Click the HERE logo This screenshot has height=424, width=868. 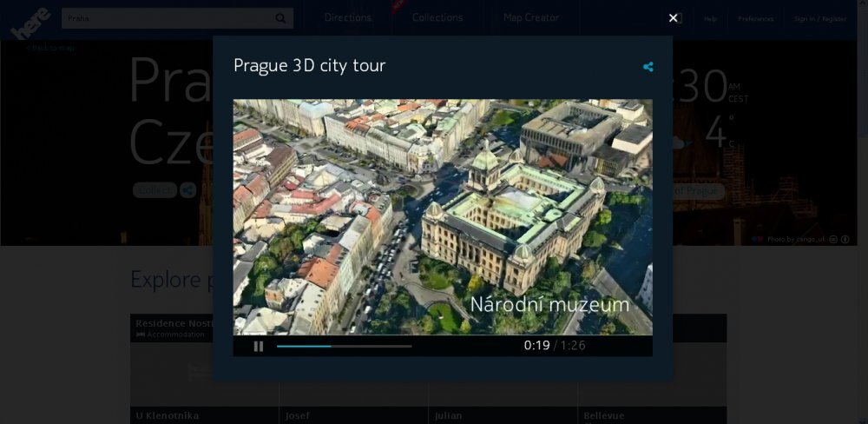30,22
